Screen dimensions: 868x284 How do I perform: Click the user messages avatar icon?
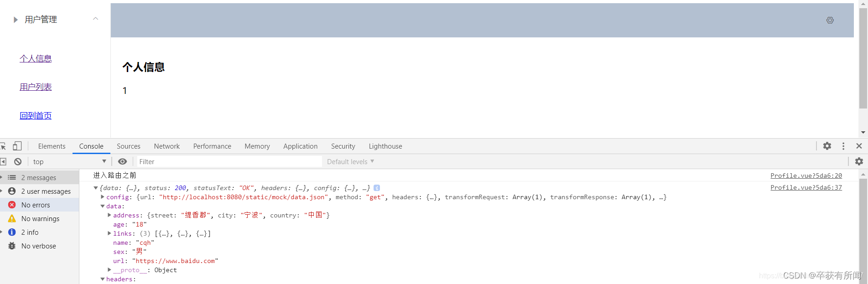[x=12, y=191]
